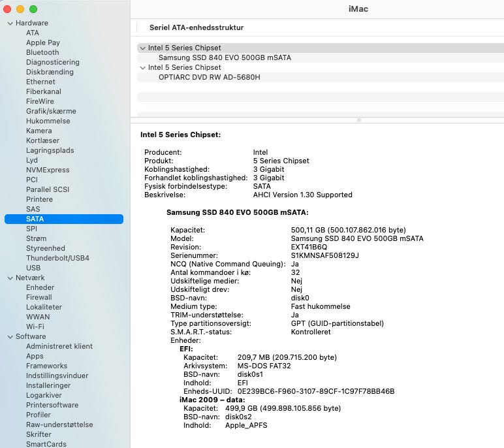Select the highlighted SATA entry
This screenshot has width=504, height=448.
coord(64,219)
